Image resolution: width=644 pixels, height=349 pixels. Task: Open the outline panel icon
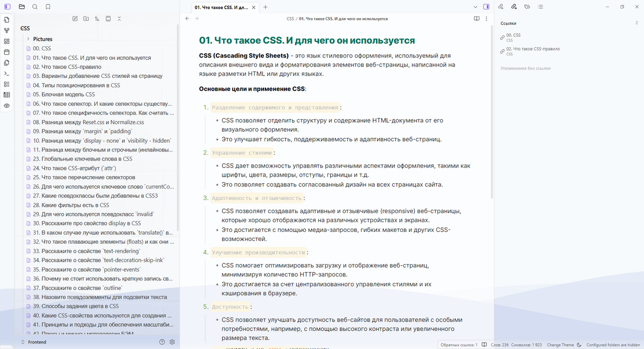[540, 7]
